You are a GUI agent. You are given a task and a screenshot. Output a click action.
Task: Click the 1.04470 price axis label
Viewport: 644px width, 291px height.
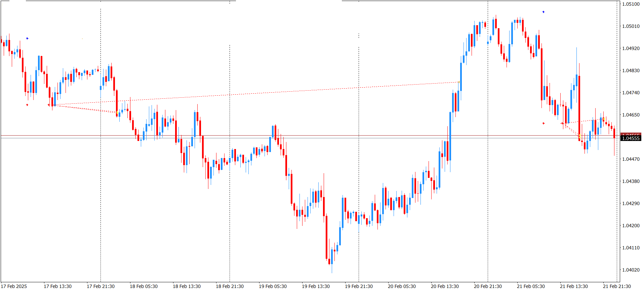[631, 159]
